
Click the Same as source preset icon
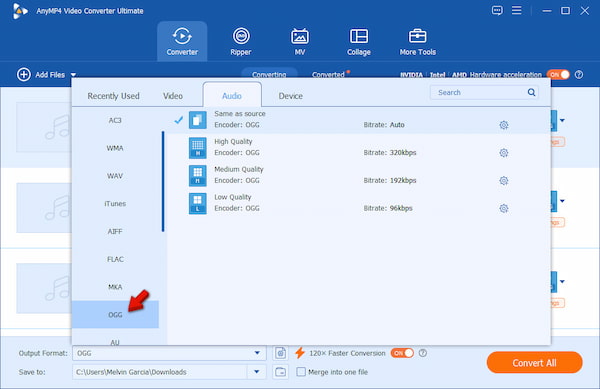pyautogui.click(x=197, y=120)
